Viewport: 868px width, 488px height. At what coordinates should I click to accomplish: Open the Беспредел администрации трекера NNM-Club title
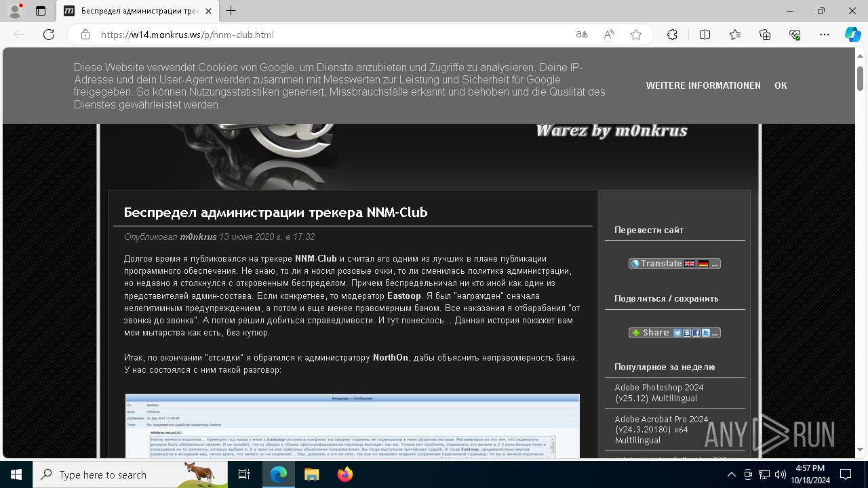tap(275, 213)
